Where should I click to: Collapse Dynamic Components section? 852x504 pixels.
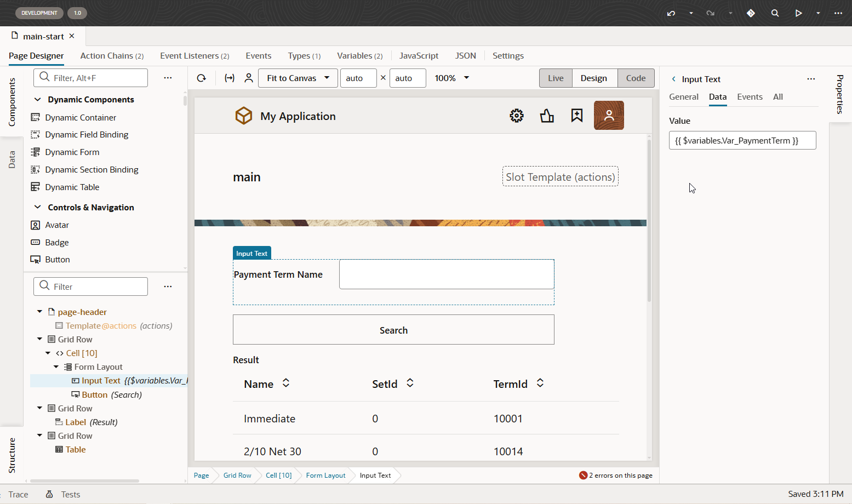[x=38, y=100]
